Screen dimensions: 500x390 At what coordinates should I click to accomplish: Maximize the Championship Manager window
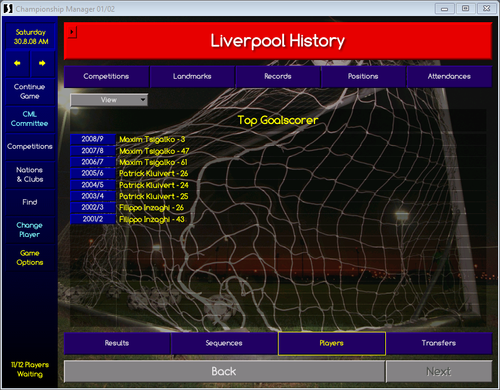pos(466,9)
